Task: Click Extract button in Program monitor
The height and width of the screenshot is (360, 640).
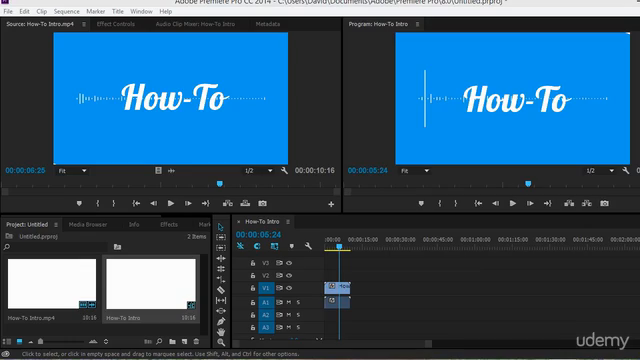Action: (x=587, y=203)
